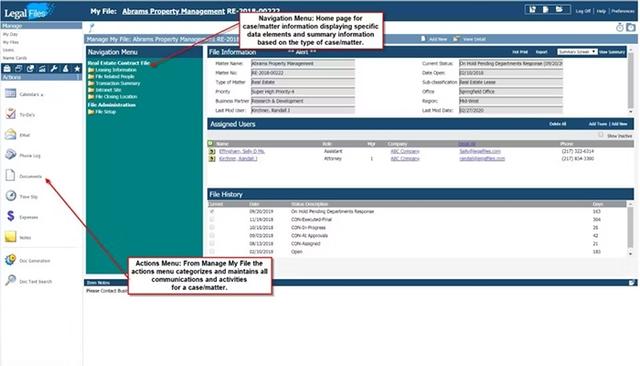Click Delete All in Assigned Users

click(558, 124)
